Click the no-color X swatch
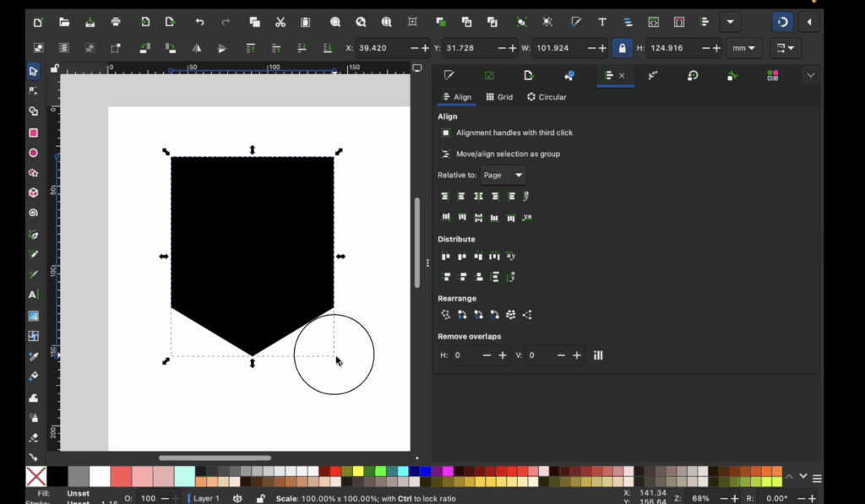 36,476
